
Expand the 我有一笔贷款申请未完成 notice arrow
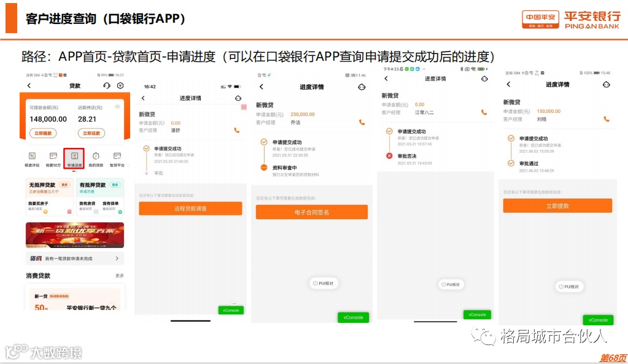117,258
